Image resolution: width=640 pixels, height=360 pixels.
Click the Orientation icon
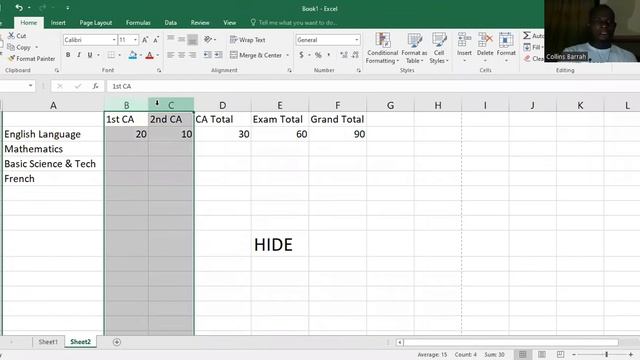click(x=208, y=39)
